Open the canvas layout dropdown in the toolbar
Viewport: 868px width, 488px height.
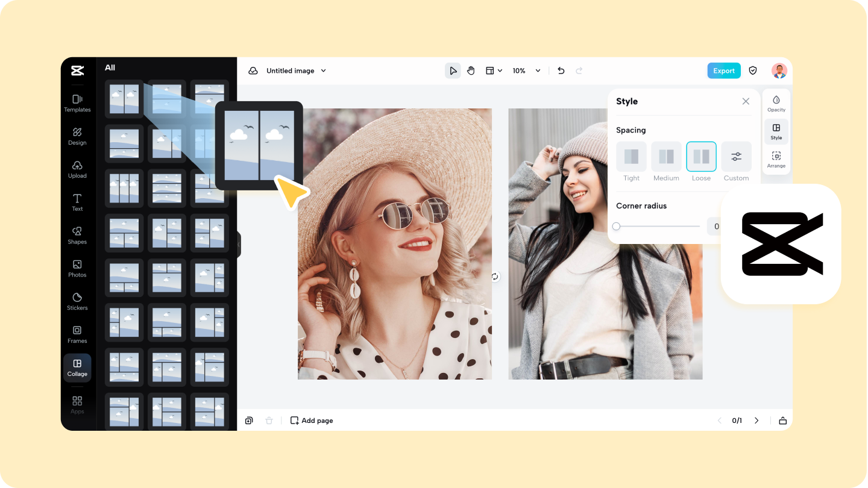(493, 70)
